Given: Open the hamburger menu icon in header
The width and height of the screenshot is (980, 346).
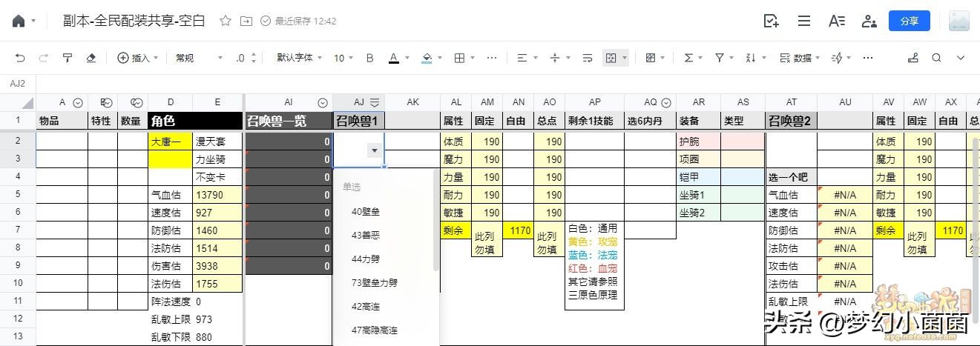Looking at the screenshot, I should (804, 21).
